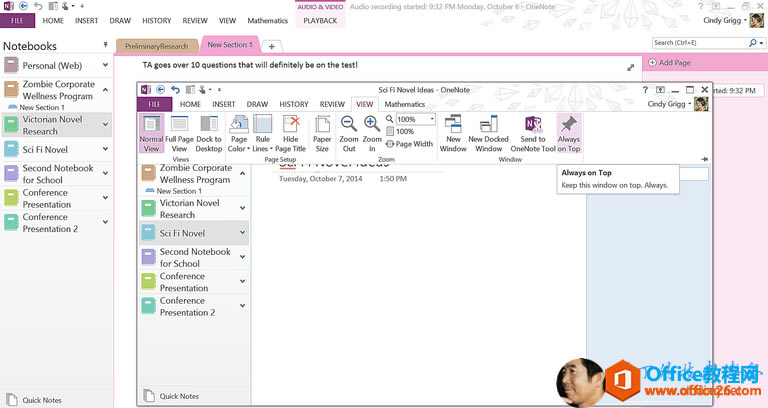Viewport: 768px width, 408px height.
Task: Pin the Notebooks pane in back window
Action: tap(105, 45)
